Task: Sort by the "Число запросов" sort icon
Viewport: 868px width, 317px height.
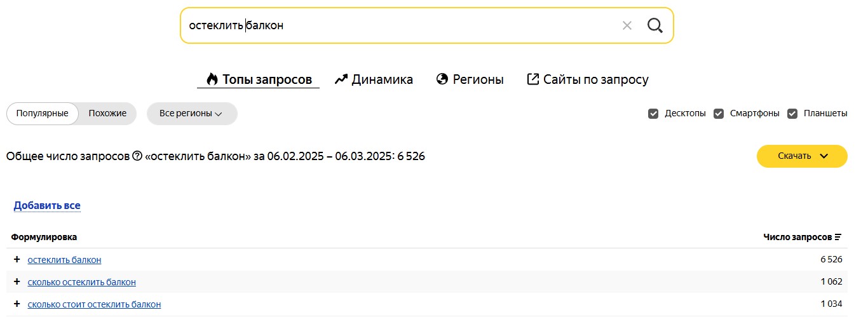Action: click(x=838, y=237)
